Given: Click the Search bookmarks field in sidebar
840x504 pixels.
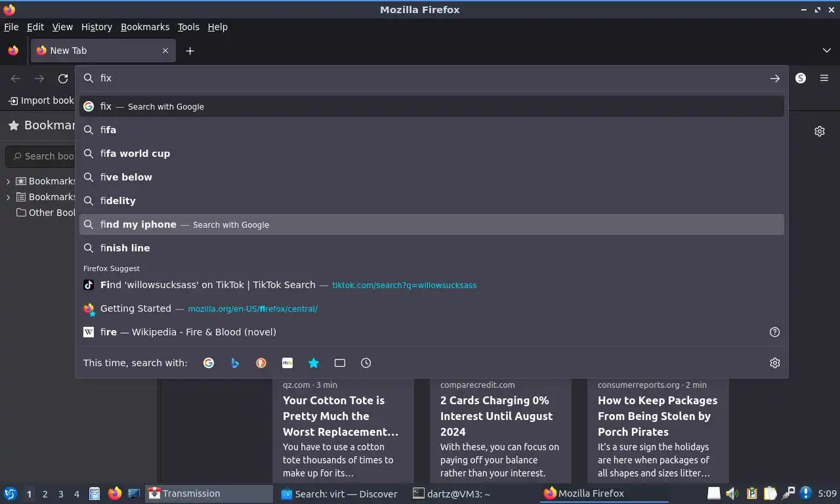Looking at the screenshot, I should [41, 156].
